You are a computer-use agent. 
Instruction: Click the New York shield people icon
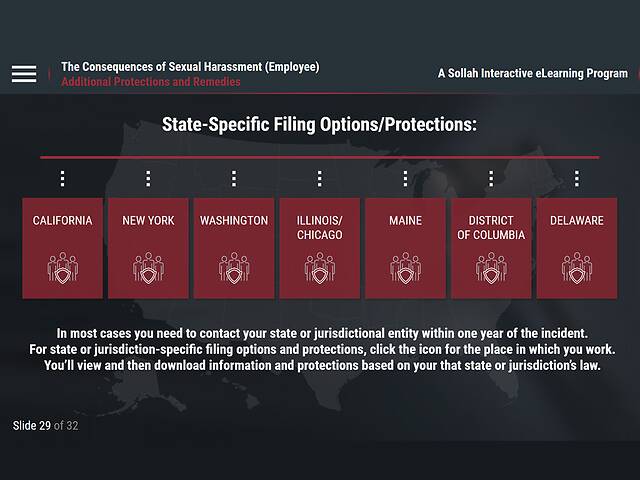(x=148, y=268)
